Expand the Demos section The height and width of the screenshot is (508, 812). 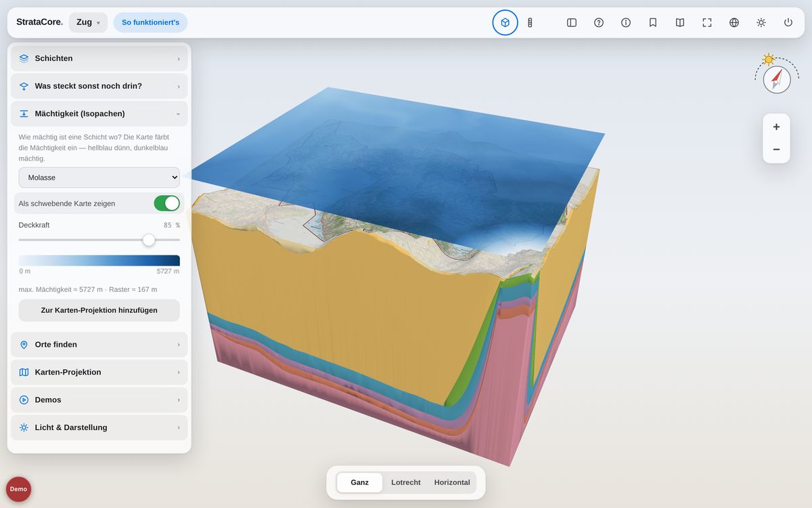coord(99,400)
